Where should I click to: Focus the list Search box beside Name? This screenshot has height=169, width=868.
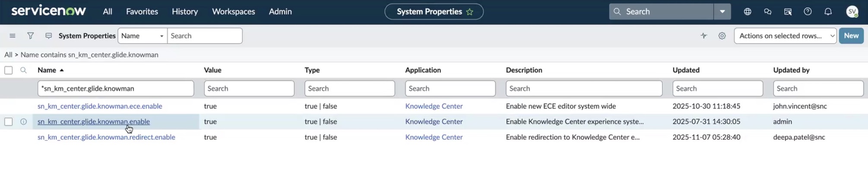pyautogui.click(x=205, y=36)
